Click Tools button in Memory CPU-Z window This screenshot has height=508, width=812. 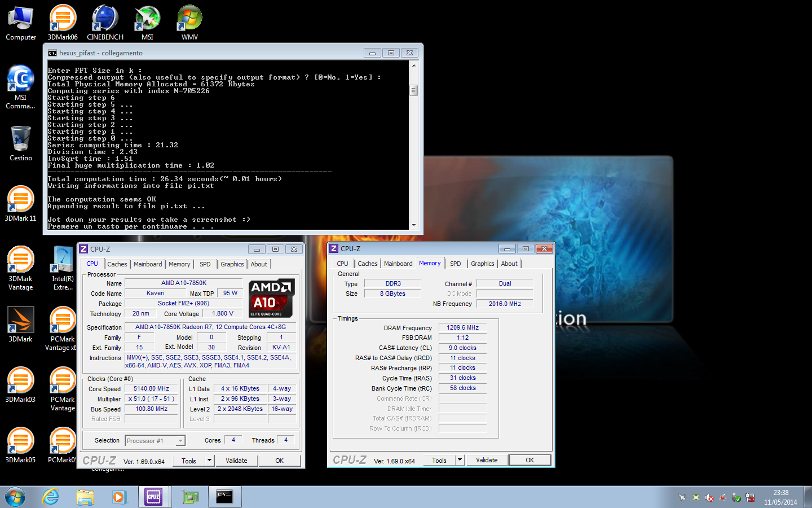click(x=439, y=460)
